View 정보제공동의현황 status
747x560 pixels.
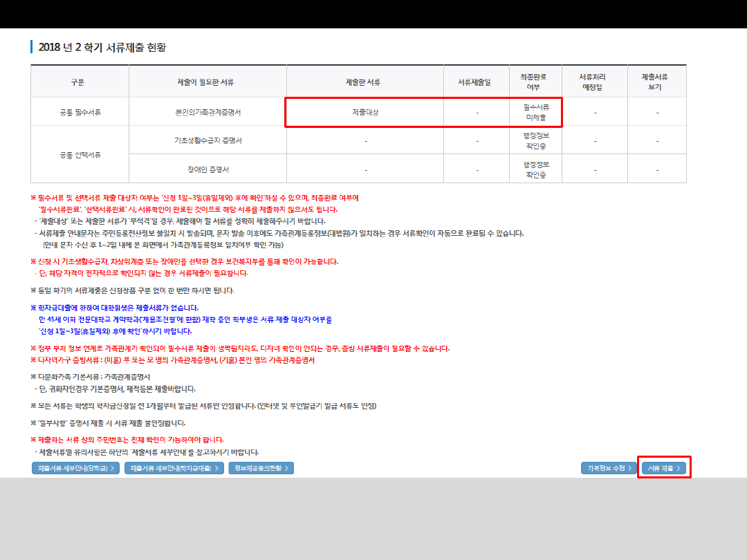tap(261, 468)
